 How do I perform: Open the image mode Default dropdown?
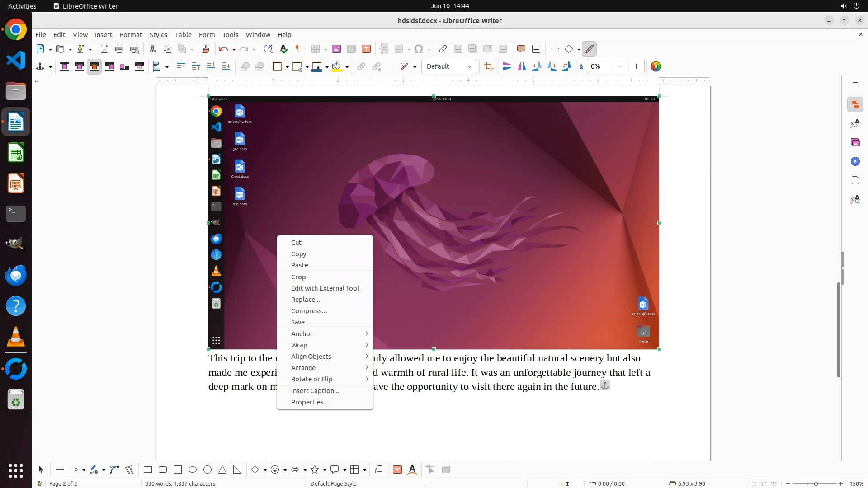point(449,67)
